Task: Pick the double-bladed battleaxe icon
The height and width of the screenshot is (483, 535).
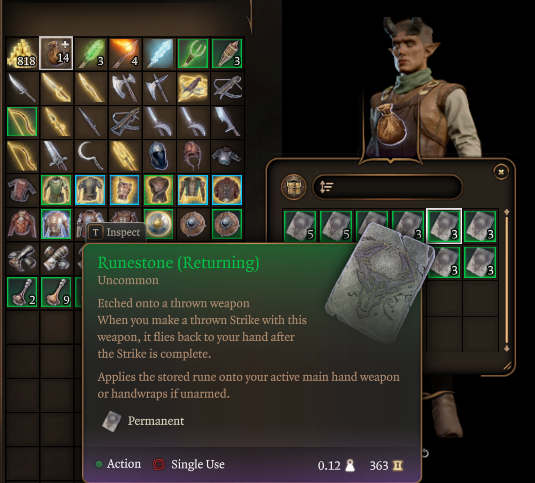Action: [125, 88]
